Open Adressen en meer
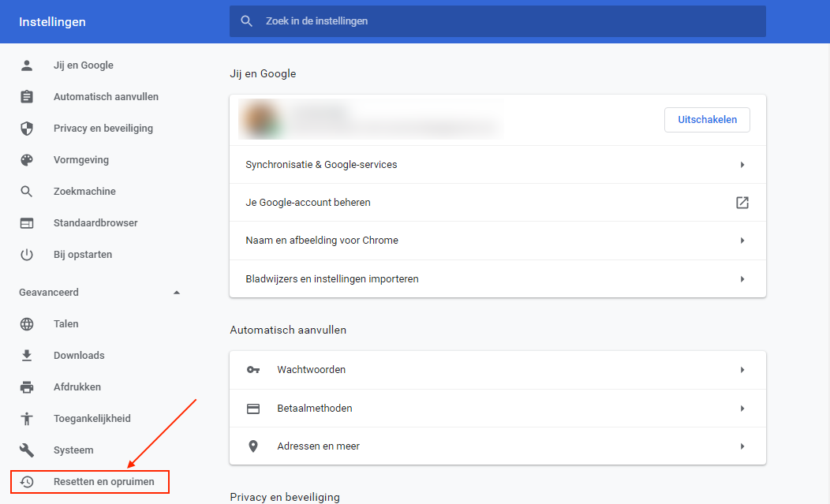 498,446
